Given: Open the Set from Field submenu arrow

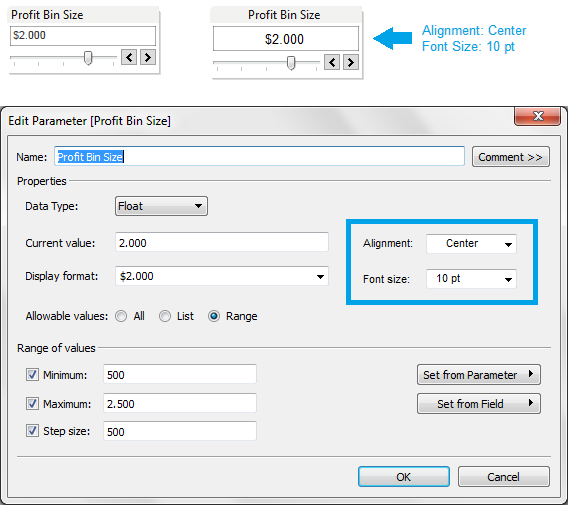Looking at the screenshot, I should (x=531, y=403).
